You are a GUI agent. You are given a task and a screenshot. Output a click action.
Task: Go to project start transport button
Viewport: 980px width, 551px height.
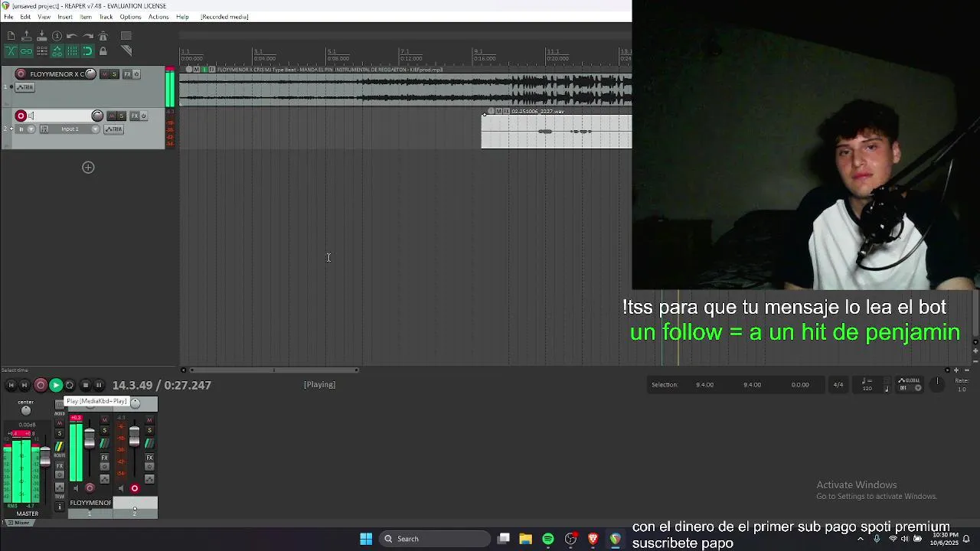(x=11, y=386)
